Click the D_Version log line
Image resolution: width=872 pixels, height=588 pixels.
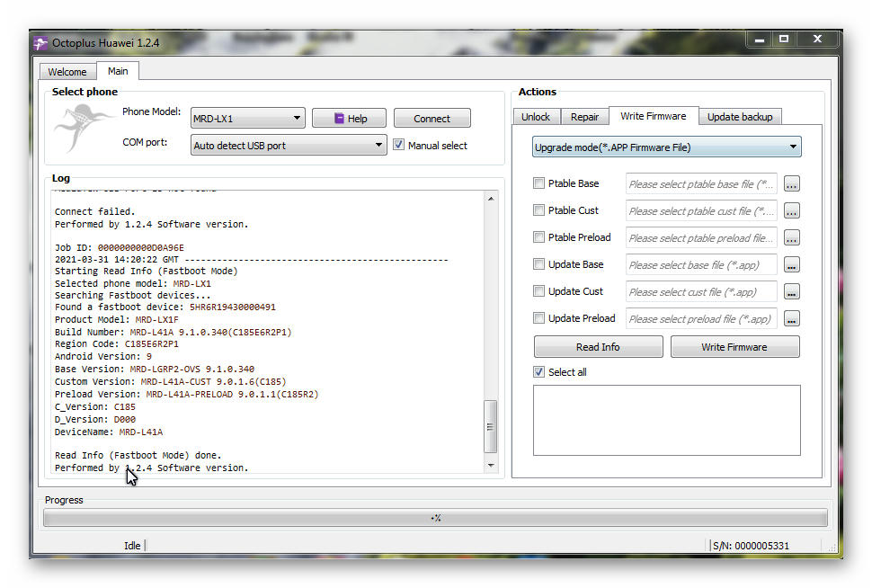tap(95, 420)
